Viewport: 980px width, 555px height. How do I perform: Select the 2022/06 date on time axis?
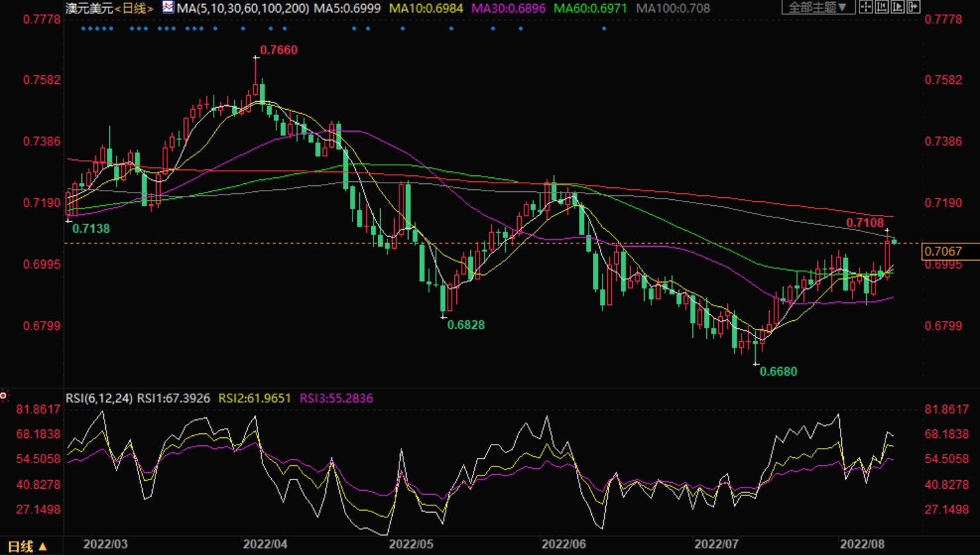[563, 544]
